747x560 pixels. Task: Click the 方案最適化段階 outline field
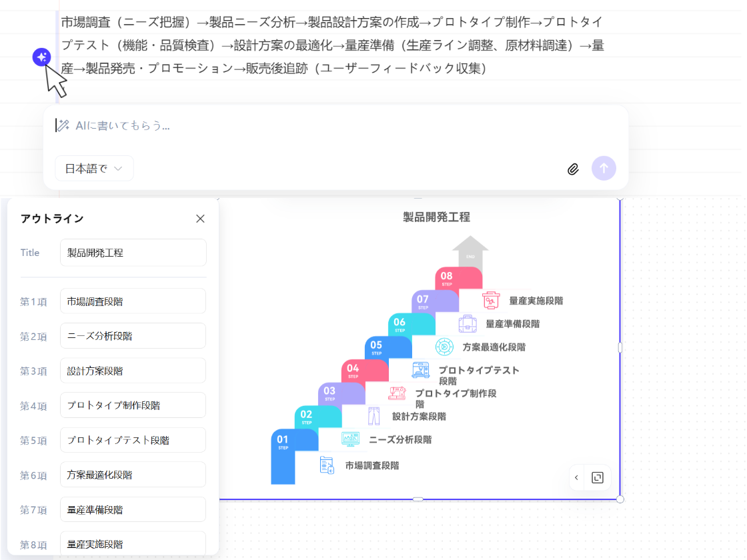click(133, 475)
